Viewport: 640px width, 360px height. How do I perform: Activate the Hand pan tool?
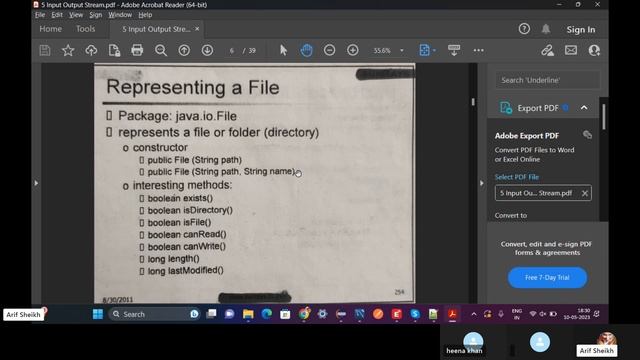coord(307,50)
